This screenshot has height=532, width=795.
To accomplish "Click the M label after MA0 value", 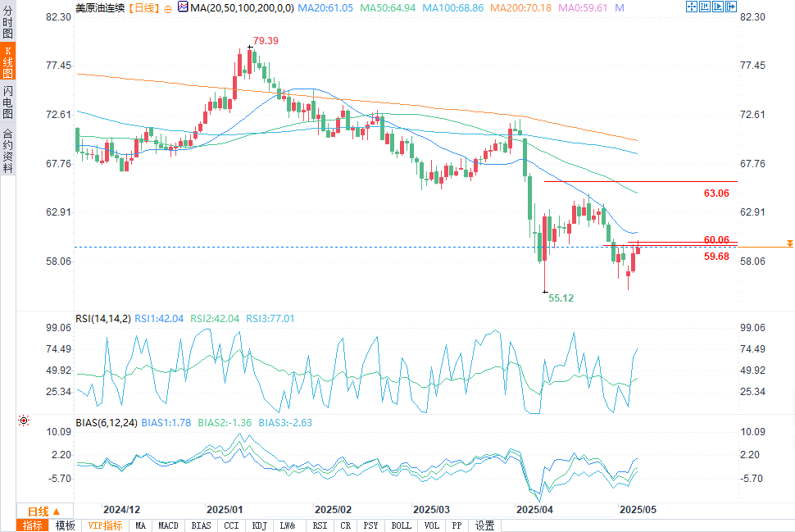I will click(x=619, y=8).
